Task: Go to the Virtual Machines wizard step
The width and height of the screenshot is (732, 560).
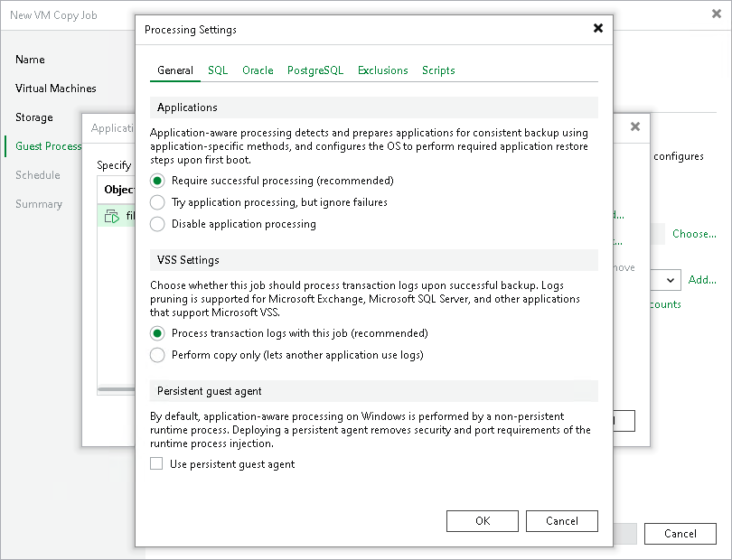Action: coord(55,89)
